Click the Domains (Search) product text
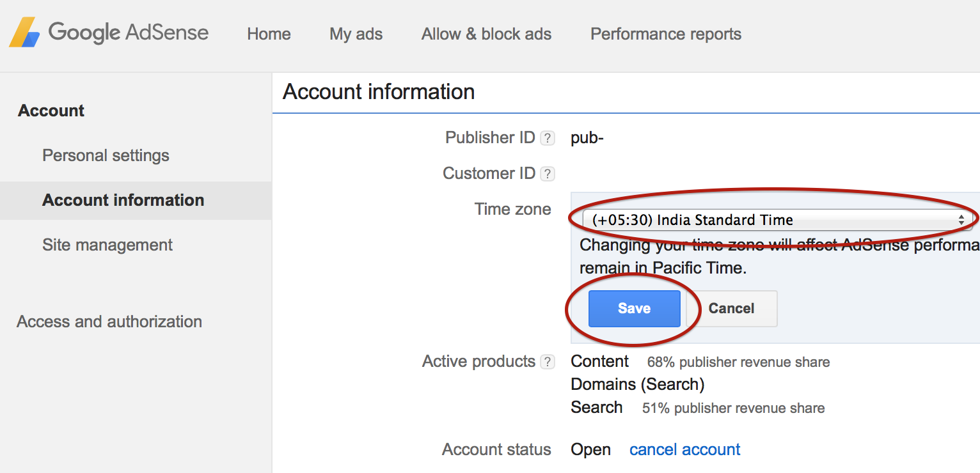 click(637, 384)
